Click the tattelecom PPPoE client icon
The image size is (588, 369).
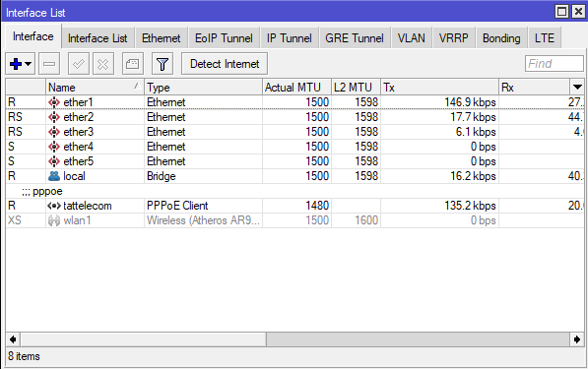tap(54, 206)
